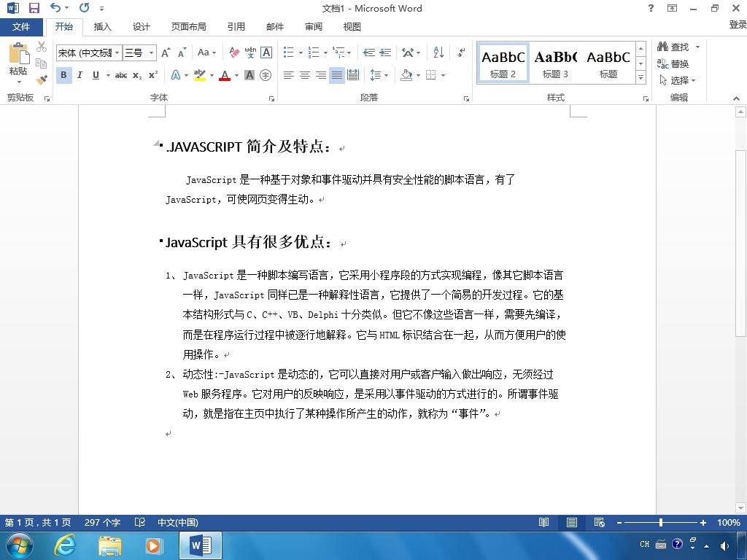Apply character border icon
747x560 pixels.
266,52
